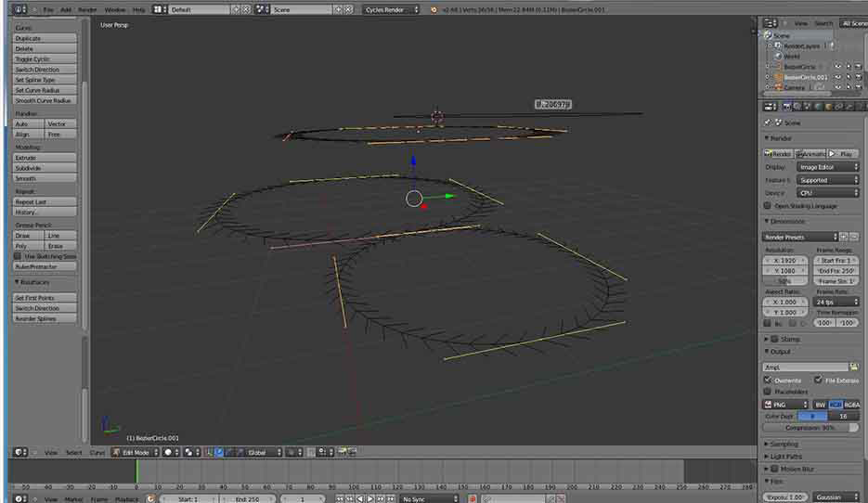868x503 pixels.
Task: Click the Play rendered animation button
Action: [844, 154]
